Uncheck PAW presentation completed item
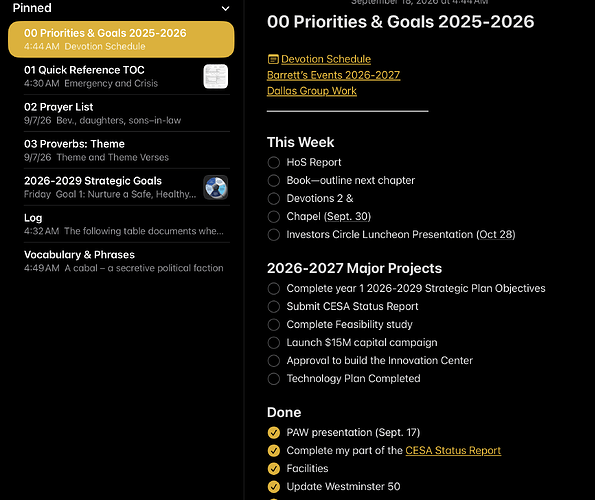Image resolution: width=595 pixels, height=500 pixels. coord(274,432)
